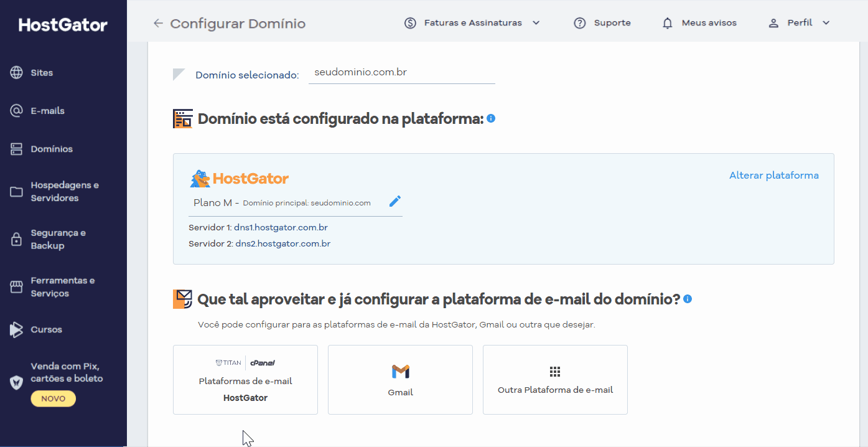Click the NOVO badge

tap(53, 398)
